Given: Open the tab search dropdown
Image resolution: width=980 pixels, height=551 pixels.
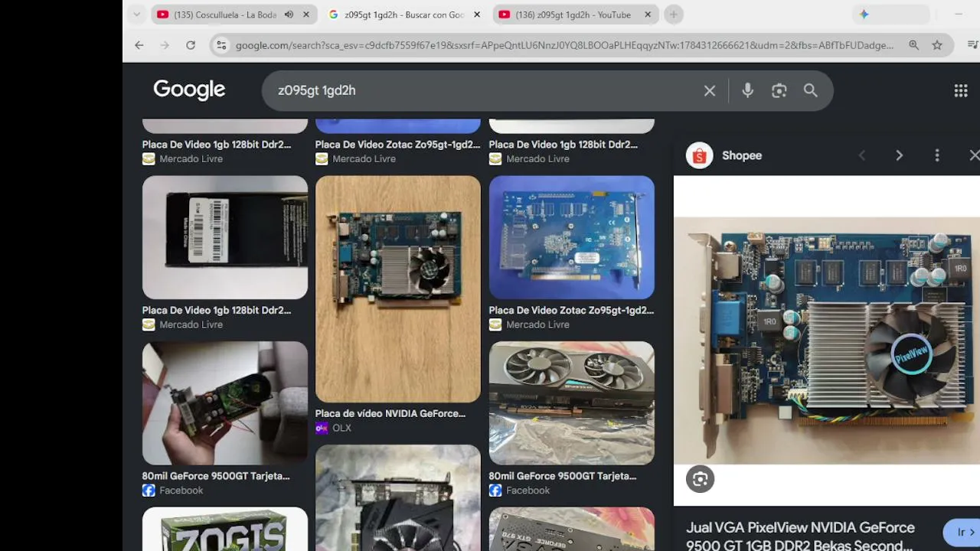Looking at the screenshot, I should (x=136, y=15).
